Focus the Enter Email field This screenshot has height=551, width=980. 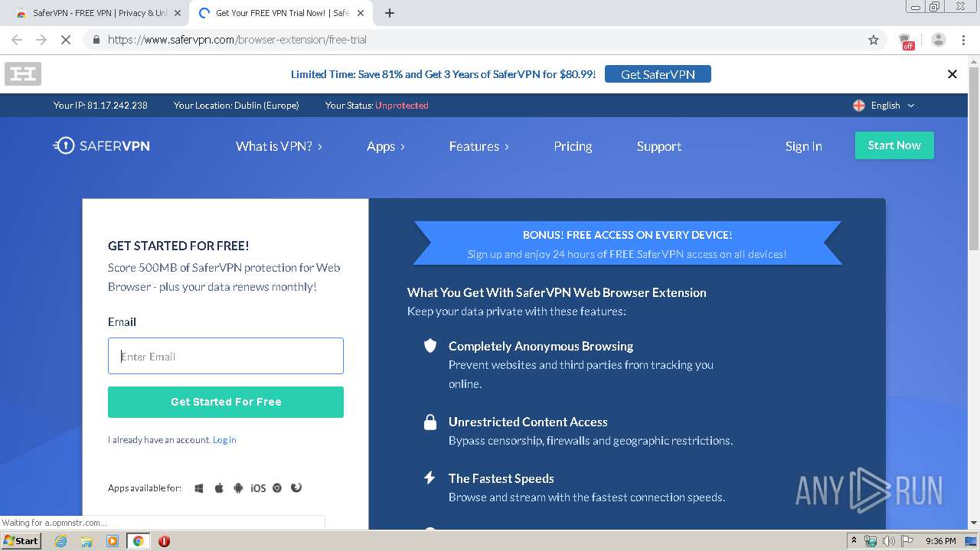[226, 356]
